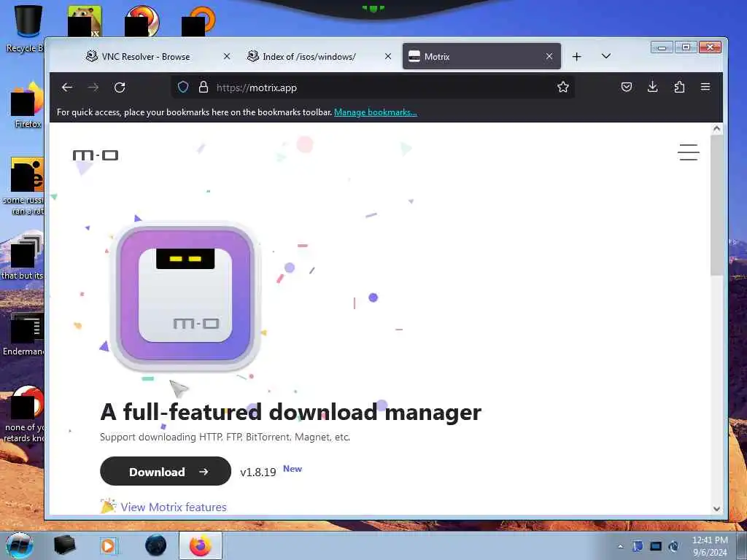This screenshot has width=747, height=560.
Task: Open the Save to Pocket icon
Action: coord(627,87)
